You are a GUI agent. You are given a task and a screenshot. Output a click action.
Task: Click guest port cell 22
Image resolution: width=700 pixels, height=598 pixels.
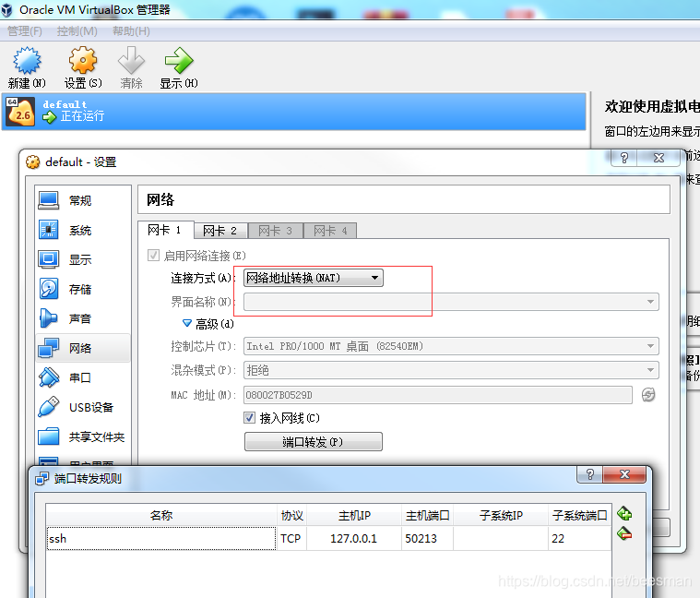pyautogui.click(x=579, y=539)
